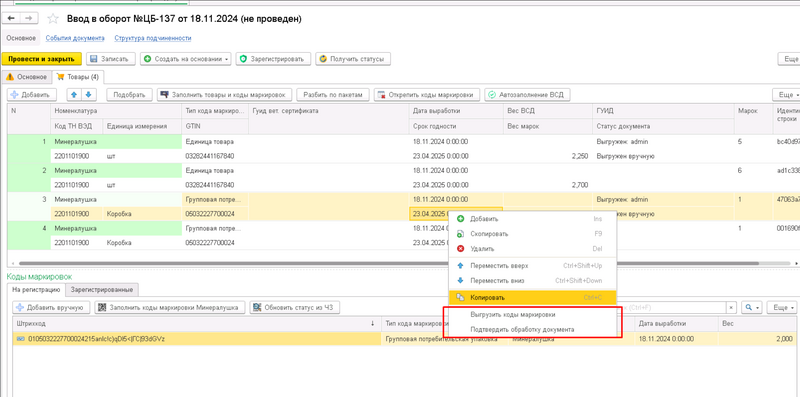The width and height of the screenshot is (800, 397).
Task: Choose Скопировать in the context menu
Action: point(532,234)
